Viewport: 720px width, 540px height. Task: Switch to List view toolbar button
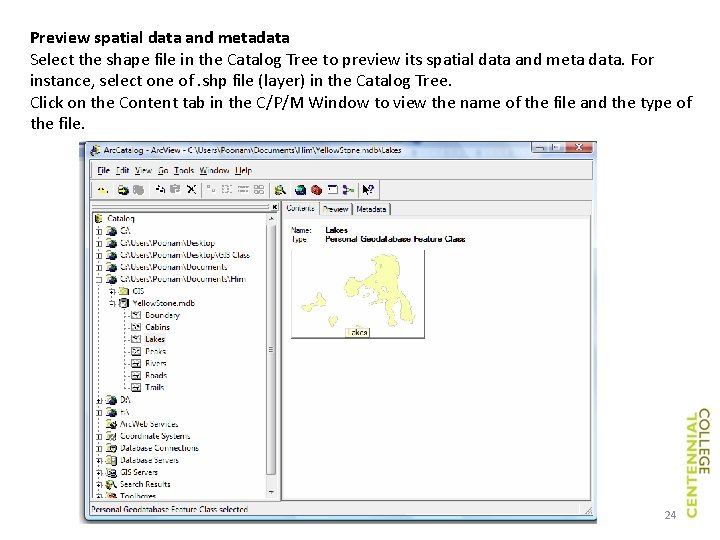coord(227,189)
